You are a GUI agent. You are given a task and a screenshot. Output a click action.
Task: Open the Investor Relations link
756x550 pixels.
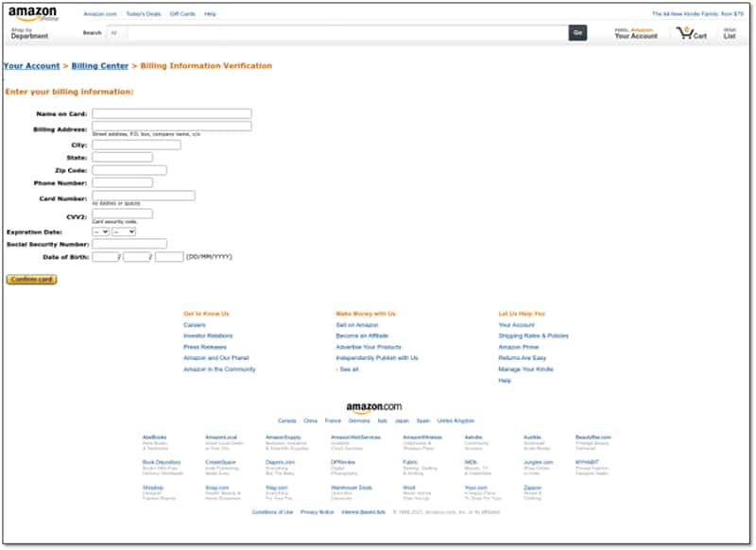(208, 336)
